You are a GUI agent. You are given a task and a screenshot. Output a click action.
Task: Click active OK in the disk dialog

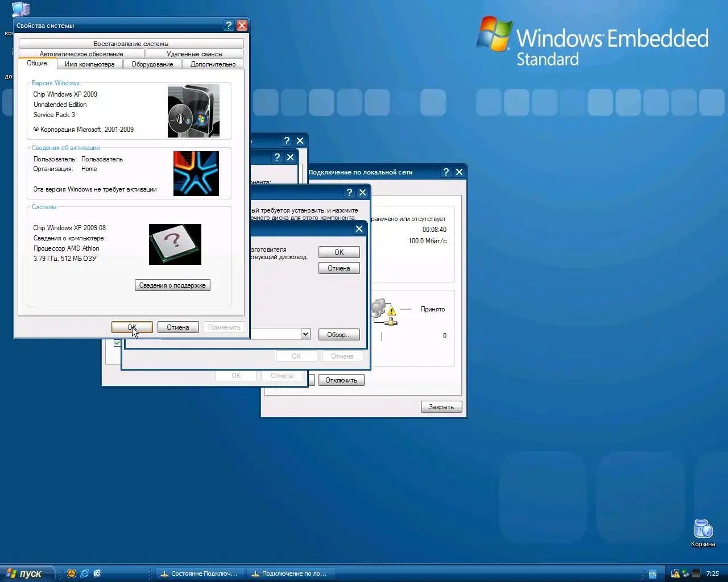[339, 252]
